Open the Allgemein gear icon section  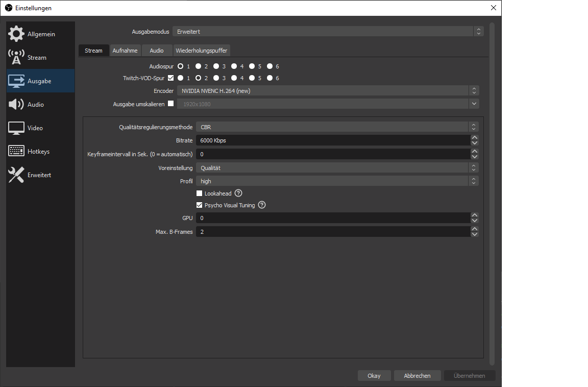tap(16, 34)
